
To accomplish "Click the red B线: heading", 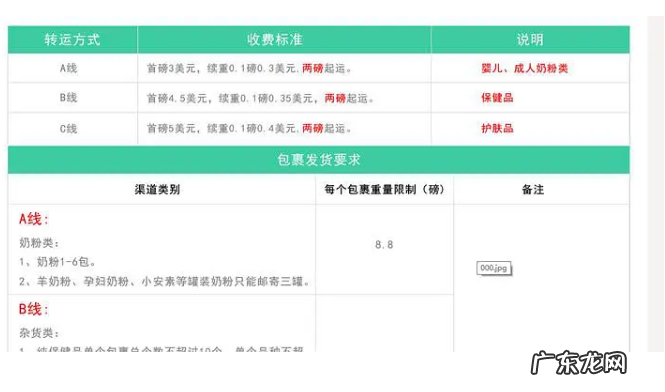I will (34, 309).
